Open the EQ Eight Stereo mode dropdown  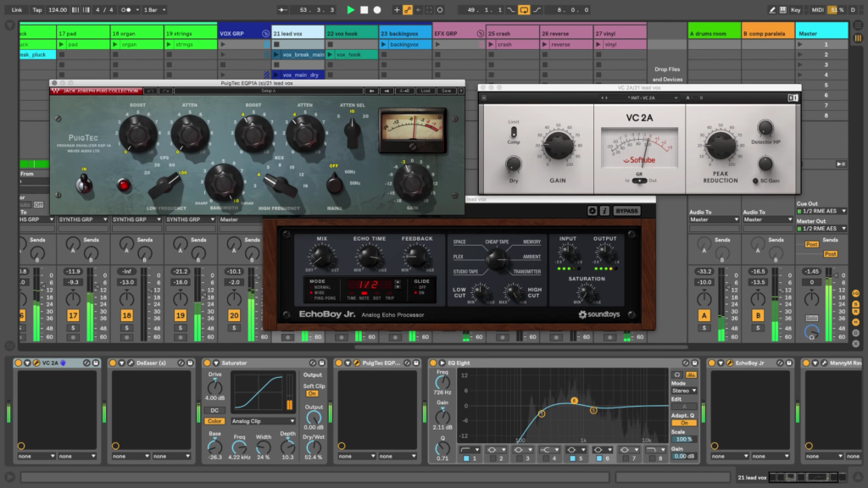tap(684, 391)
